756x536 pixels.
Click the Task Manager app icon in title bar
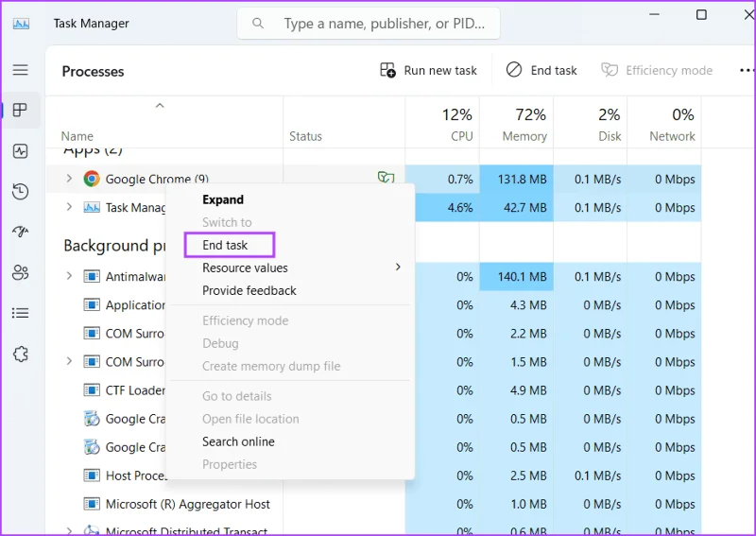[x=21, y=23]
